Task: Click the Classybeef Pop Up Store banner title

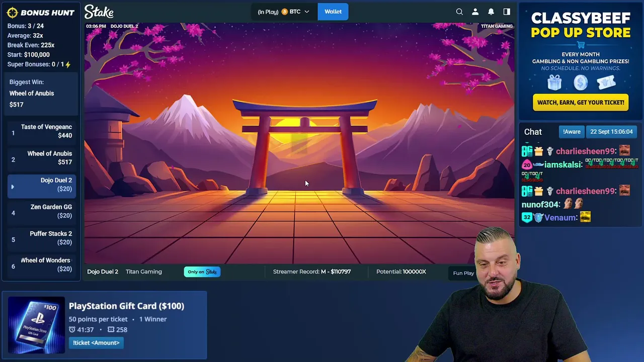Action: pos(581,26)
